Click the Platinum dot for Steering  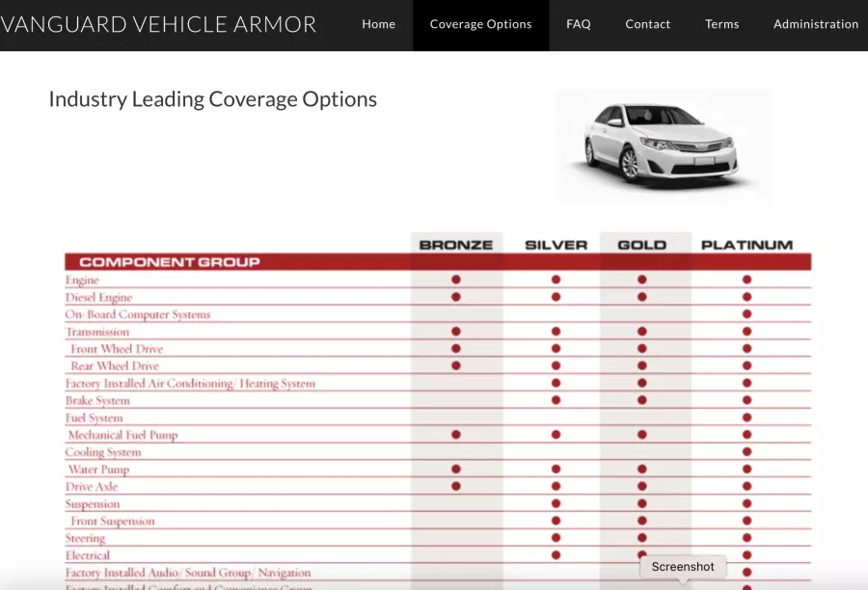pyautogui.click(x=746, y=537)
